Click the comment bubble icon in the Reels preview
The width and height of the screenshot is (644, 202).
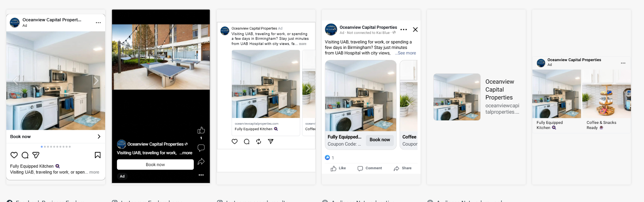[201, 148]
